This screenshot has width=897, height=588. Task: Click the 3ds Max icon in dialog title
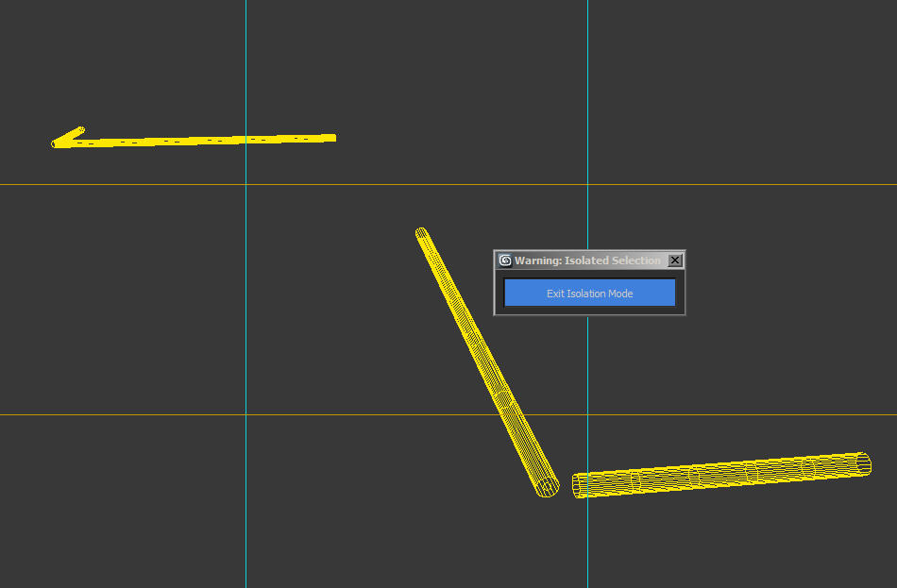click(505, 260)
